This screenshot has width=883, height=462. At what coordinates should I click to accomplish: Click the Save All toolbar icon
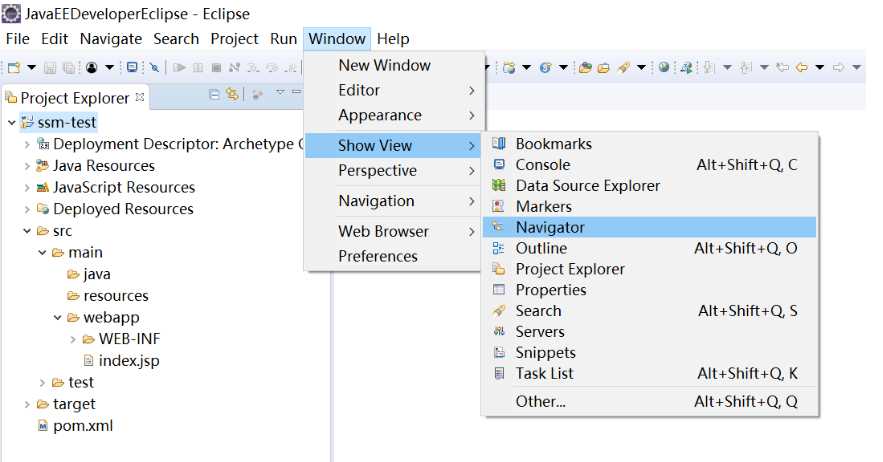(x=68, y=68)
